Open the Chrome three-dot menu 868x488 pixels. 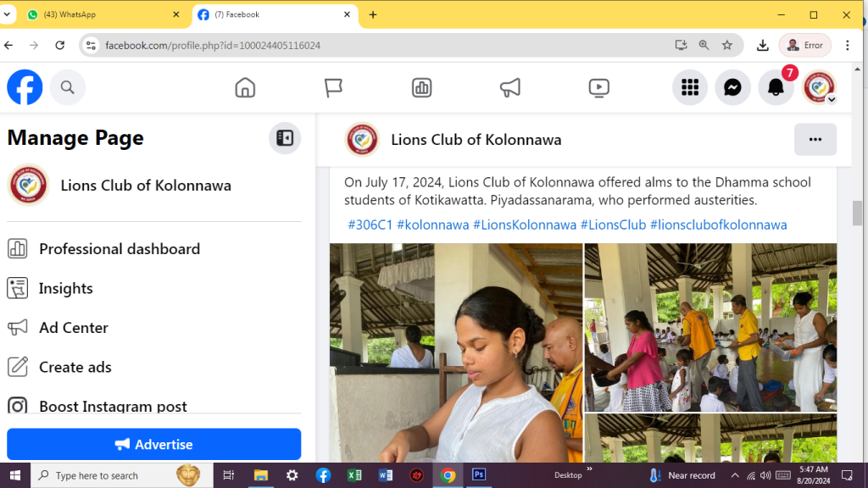point(848,46)
